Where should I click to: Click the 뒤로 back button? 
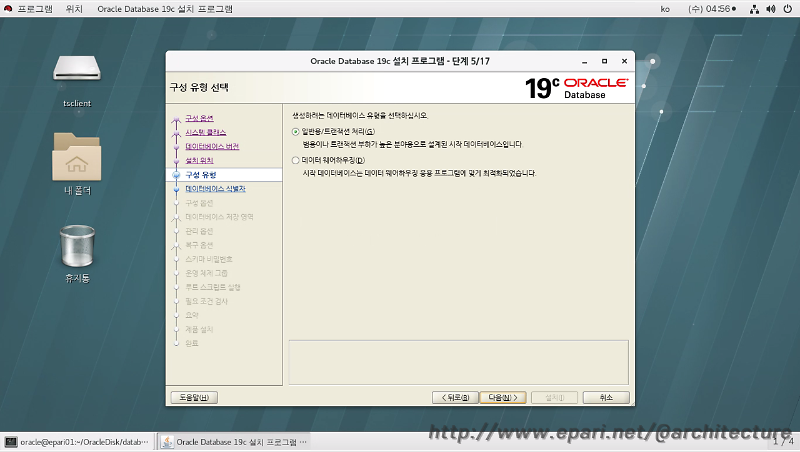coord(455,397)
